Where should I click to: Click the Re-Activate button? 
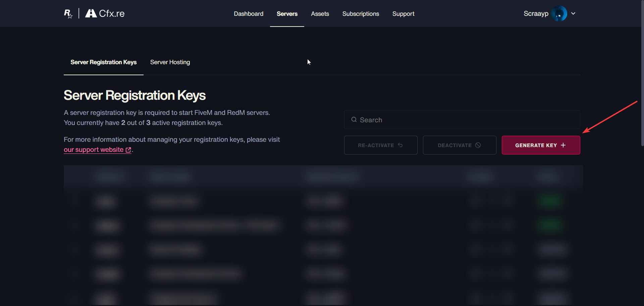381,145
